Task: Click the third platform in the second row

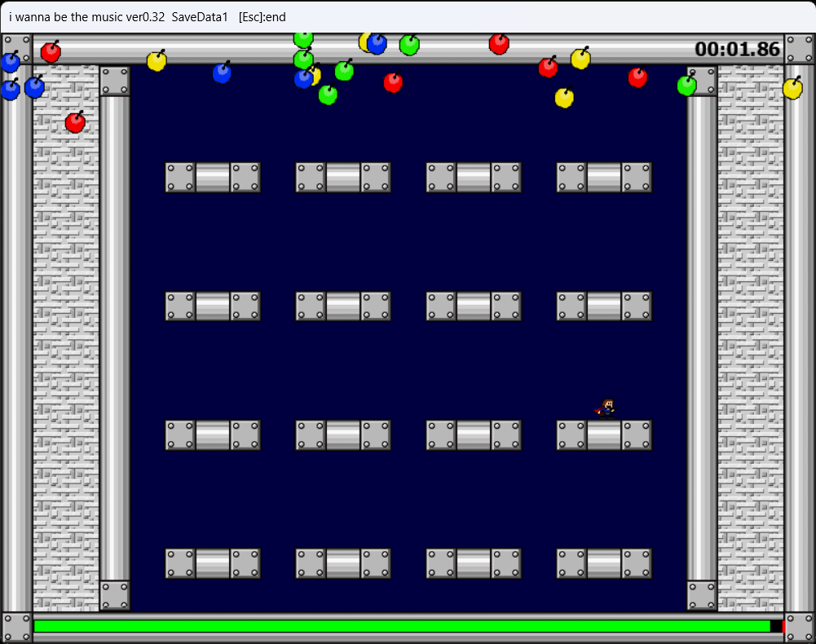Action: click(474, 306)
